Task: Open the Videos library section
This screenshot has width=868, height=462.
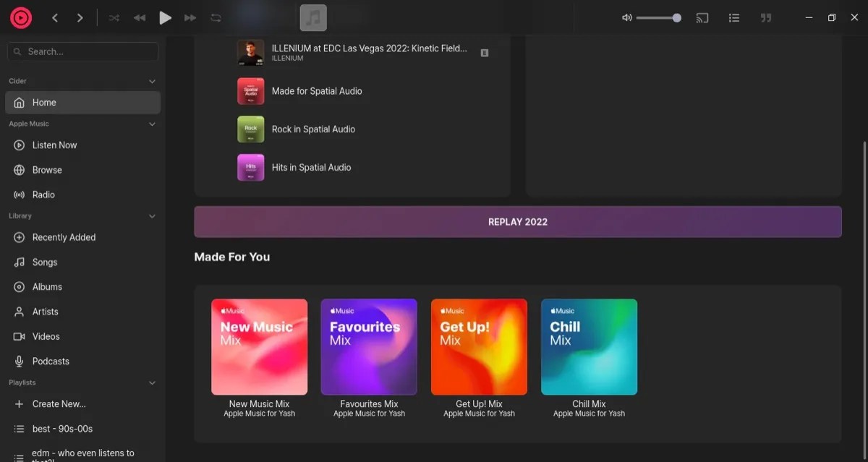Action: (46, 336)
